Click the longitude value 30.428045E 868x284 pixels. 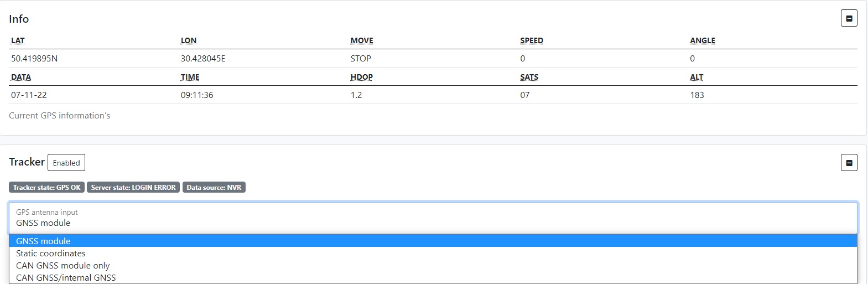[203, 59]
